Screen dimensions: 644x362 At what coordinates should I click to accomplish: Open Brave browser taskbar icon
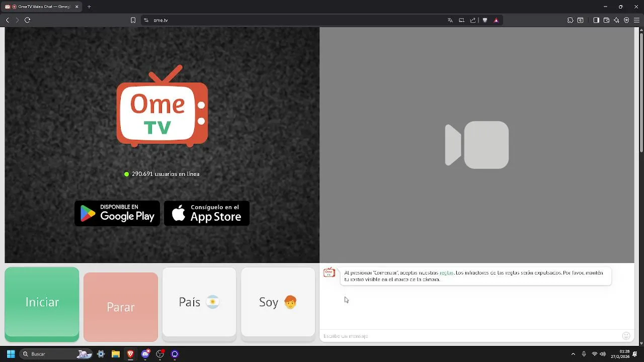(x=130, y=354)
